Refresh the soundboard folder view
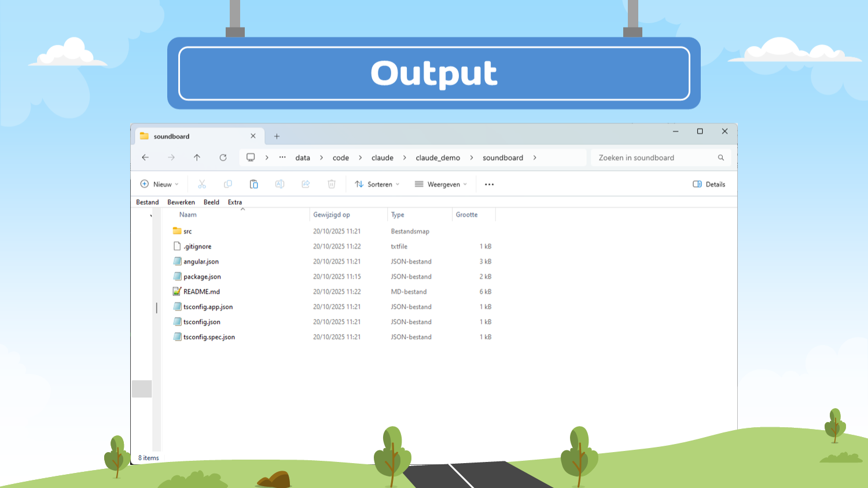Viewport: 868px width, 488px height. click(x=223, y=157)
